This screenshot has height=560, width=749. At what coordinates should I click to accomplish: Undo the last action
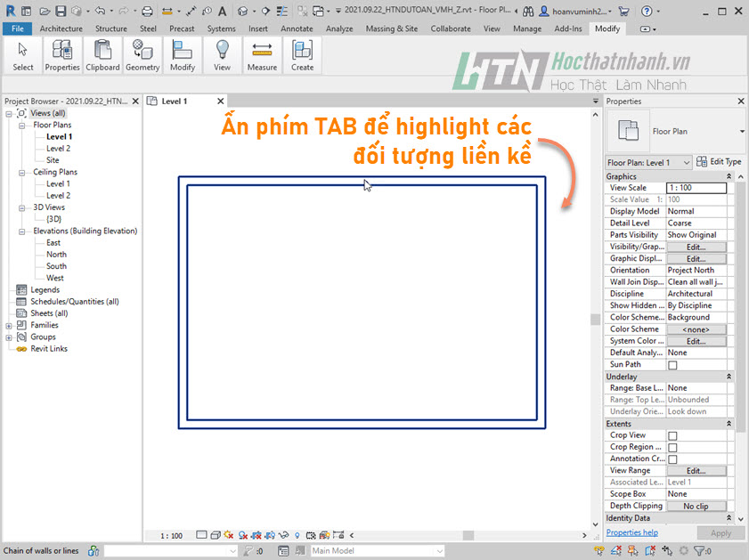click(100, 11)
